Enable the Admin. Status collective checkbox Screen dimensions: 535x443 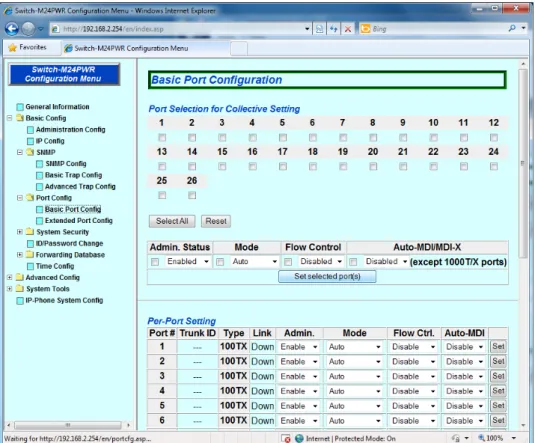click(155, 262)
